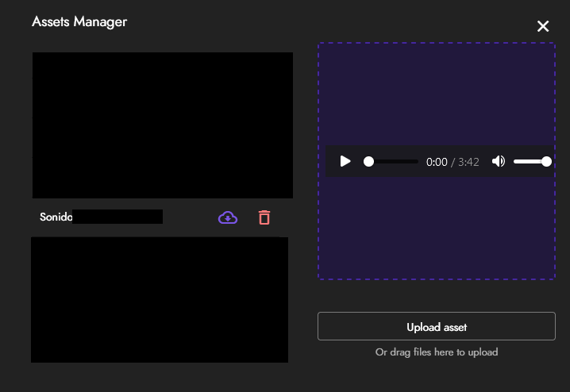Select the bottom asset thumbnail below Sonido
Viewport: 570px width, 392px height.
click(159, 299)
